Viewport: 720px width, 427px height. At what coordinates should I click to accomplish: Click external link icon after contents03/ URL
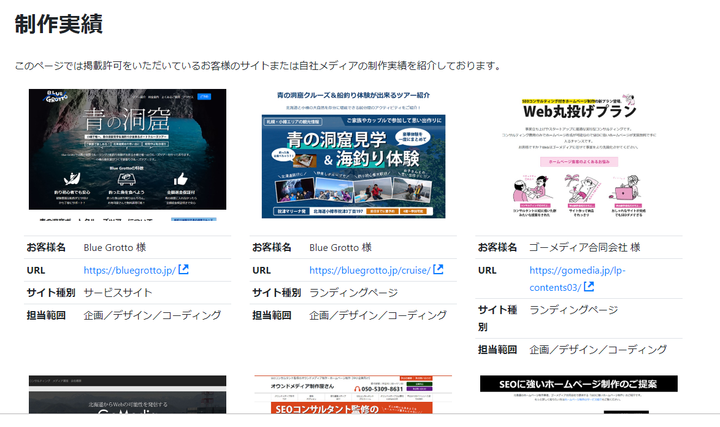tap(589, 287)
